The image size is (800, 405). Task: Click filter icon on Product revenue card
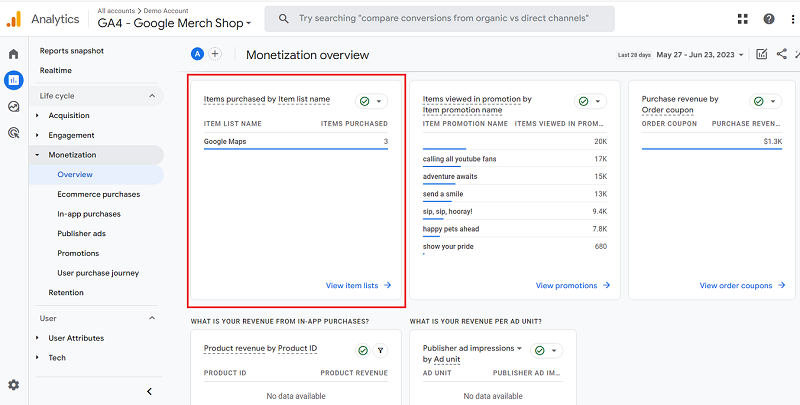(x=380, y=350)
